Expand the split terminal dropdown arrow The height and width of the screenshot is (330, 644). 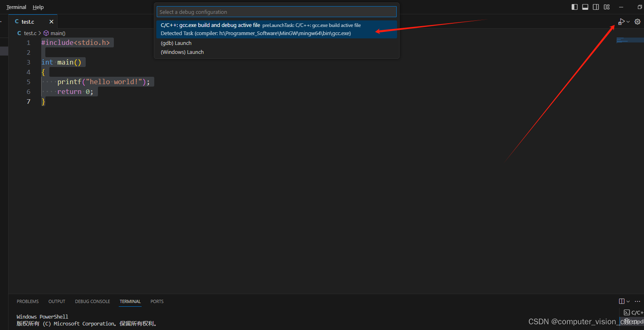coord(628,301)
